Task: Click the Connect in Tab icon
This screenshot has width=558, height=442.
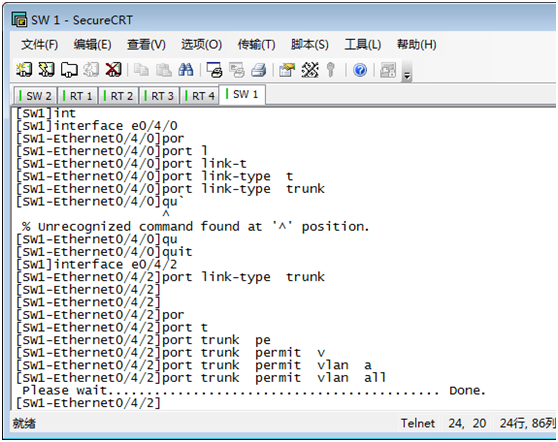Action: [x=69, y=70]
